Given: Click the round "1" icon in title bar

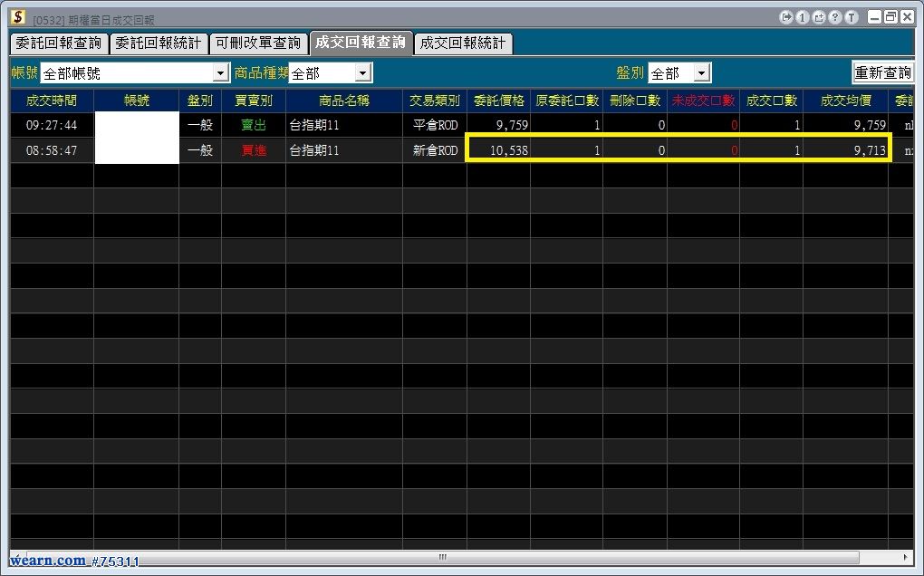Looking at the screenshot, I should tap(802, 18).
